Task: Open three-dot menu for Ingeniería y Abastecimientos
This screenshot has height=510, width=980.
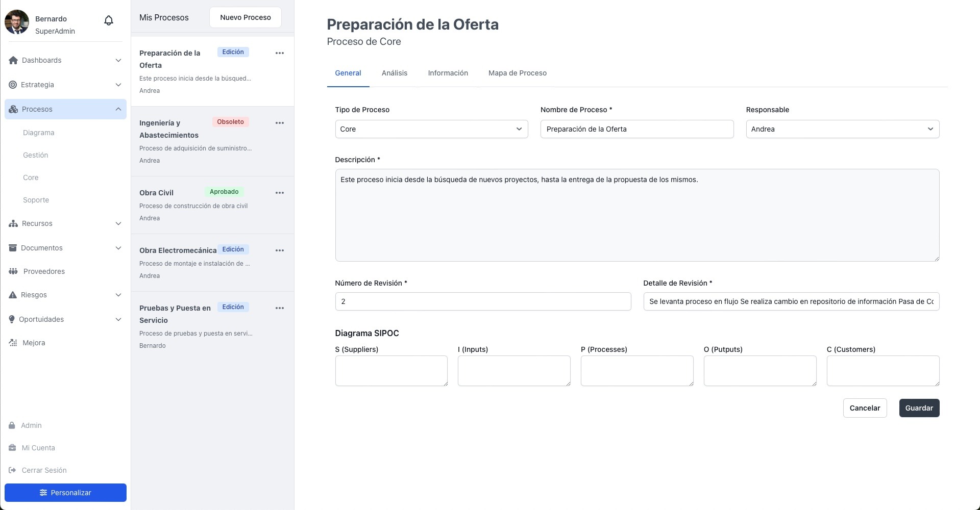Action: click(279, 123)
